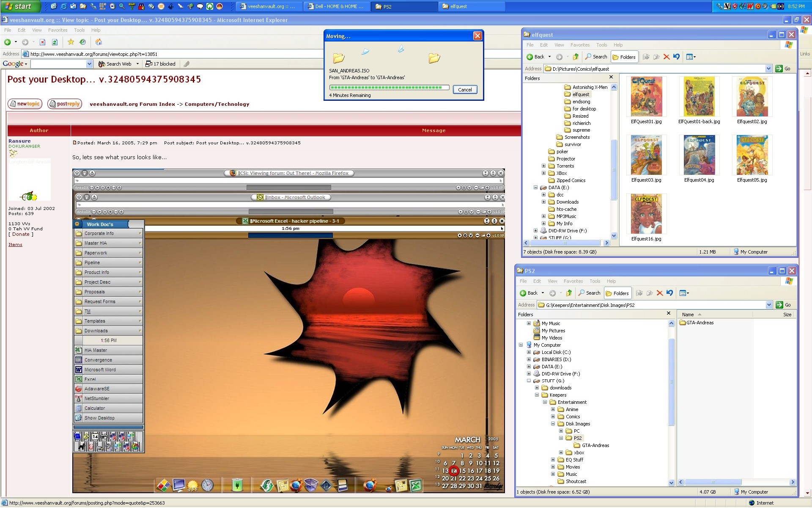
Task: Click Back button in elfquest window
Action: point(535,57)
